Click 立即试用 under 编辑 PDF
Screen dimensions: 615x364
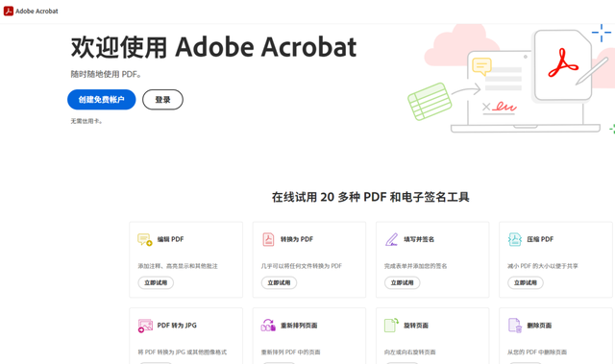[156, 282]
